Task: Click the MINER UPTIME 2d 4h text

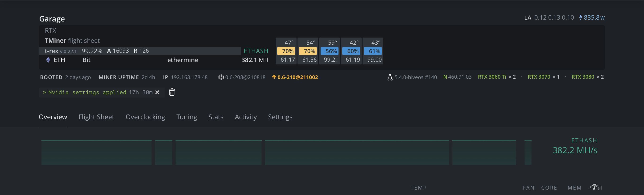Action: point(127,77)
